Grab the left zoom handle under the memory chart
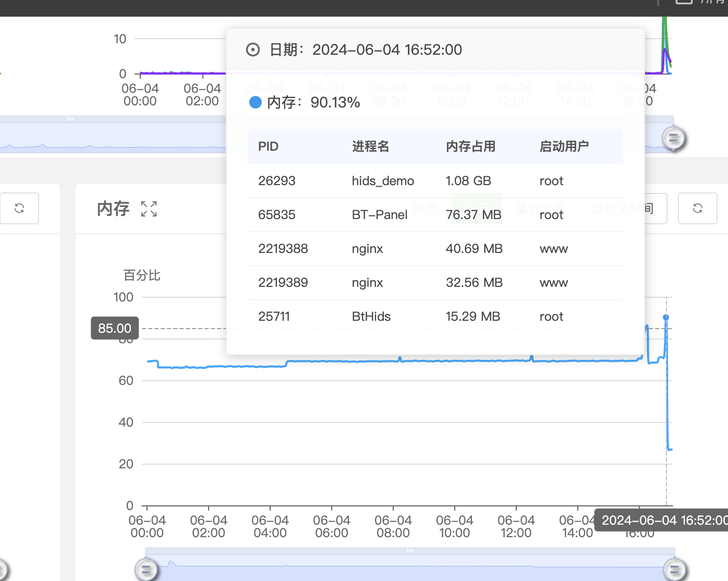 [145, 569]
